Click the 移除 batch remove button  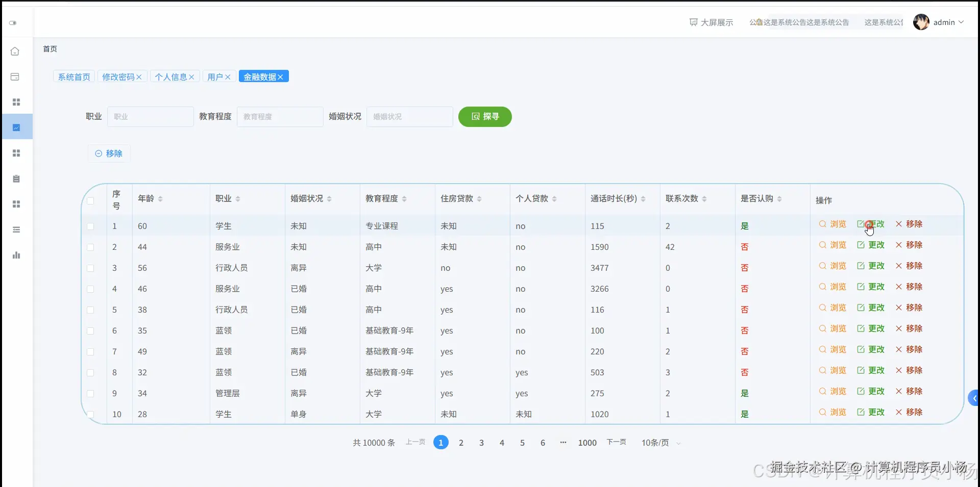point(109,153)
